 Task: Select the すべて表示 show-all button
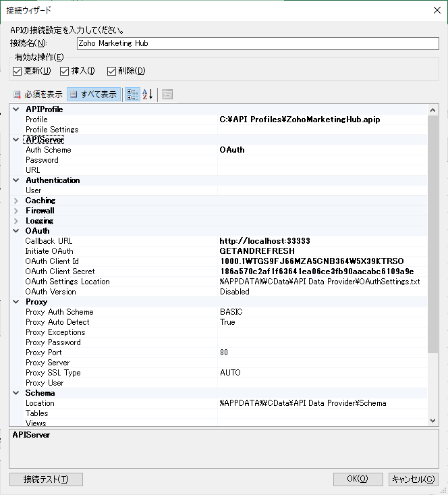tap(94, 95)
